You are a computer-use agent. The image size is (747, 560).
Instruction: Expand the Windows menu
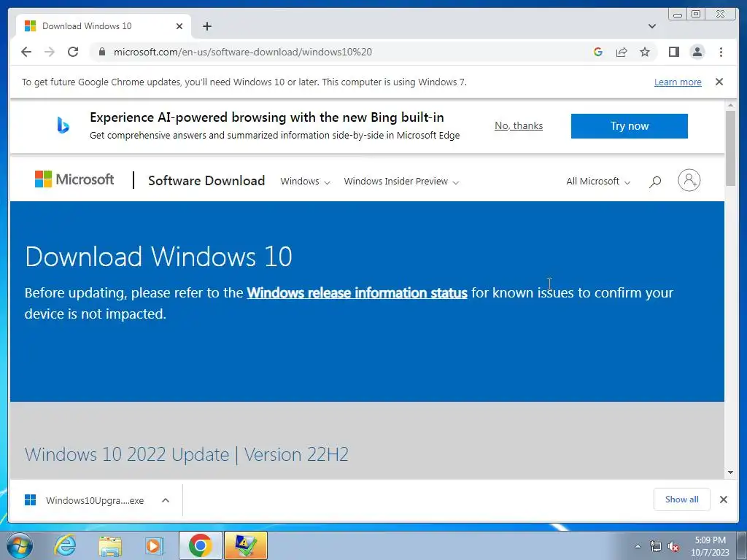pos(305,182)
